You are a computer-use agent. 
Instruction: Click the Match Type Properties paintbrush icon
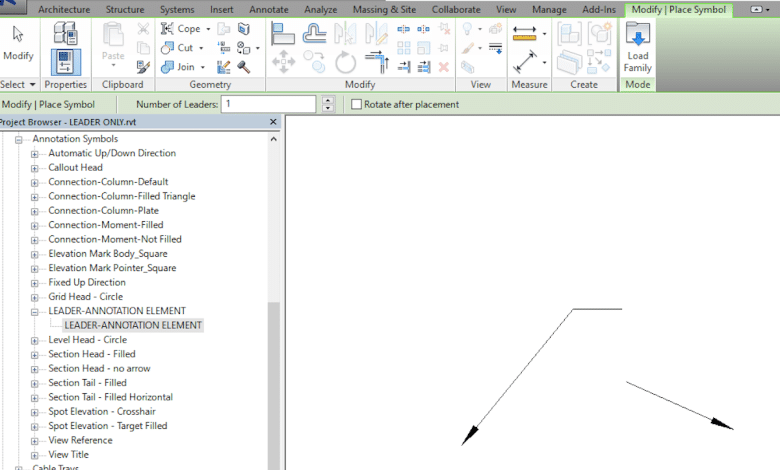click(143, 67)
